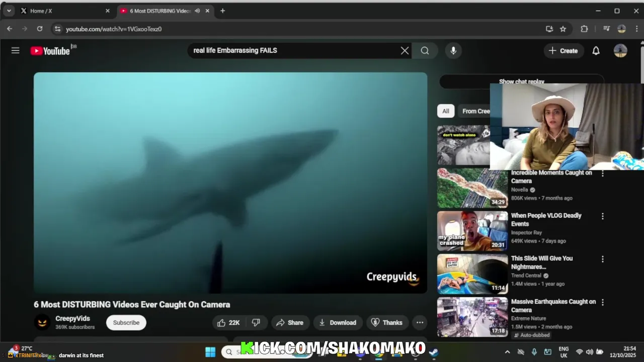Open taskbar volume control
The height and width of the screenshot is (362, 644).
(589, 352)
